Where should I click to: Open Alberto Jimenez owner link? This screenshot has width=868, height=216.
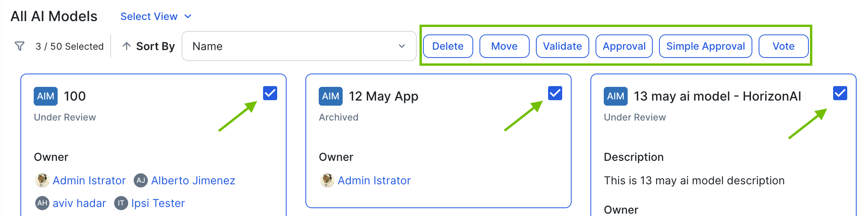[x=193, y=180]
